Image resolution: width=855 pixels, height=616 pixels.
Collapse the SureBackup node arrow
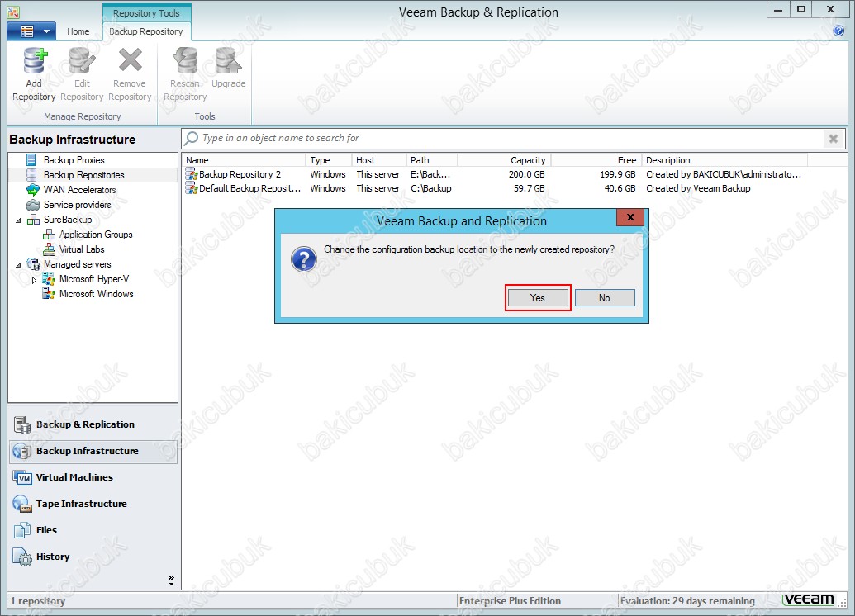(18, 220)
